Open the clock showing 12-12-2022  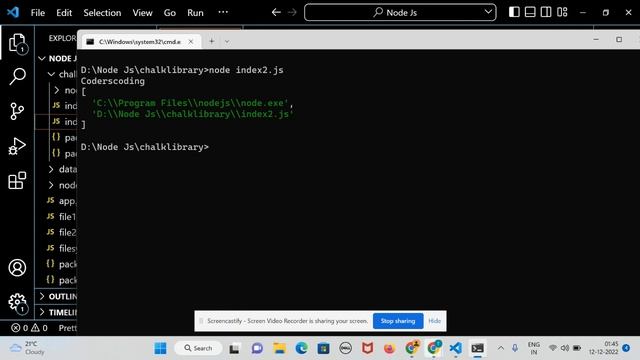[x=605, y=348]
